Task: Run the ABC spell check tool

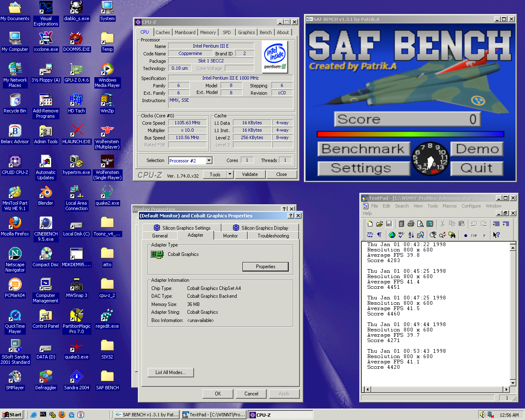Action: [x=401, y=235]
